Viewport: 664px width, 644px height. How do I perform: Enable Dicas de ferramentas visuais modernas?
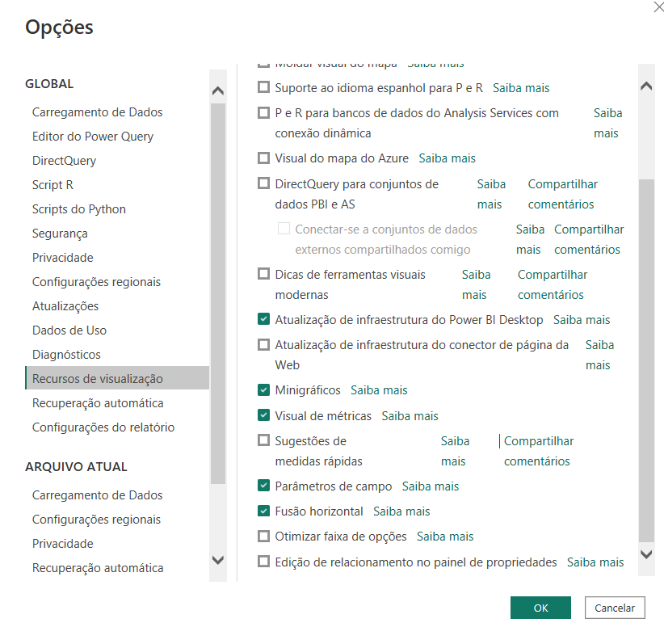coord(263,274)
